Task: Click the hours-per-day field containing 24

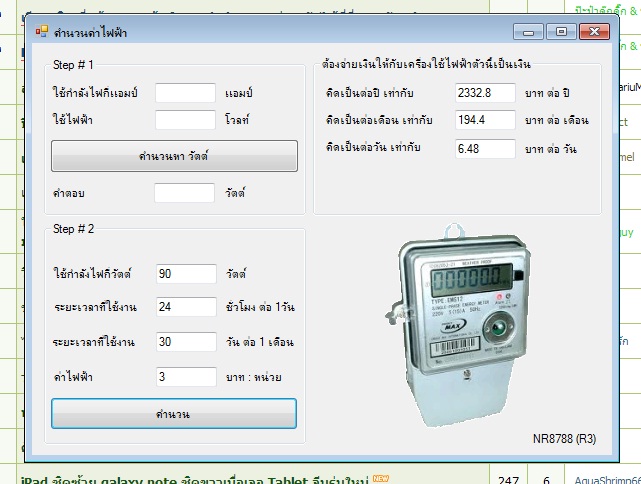Action: pos(186,307)
